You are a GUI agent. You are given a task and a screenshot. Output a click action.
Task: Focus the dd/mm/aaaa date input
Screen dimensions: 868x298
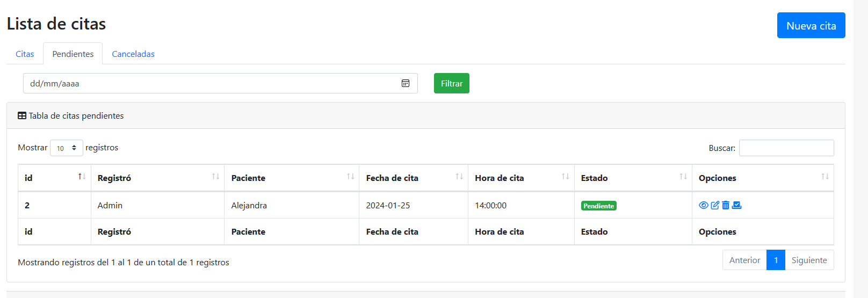coord(209,83)
